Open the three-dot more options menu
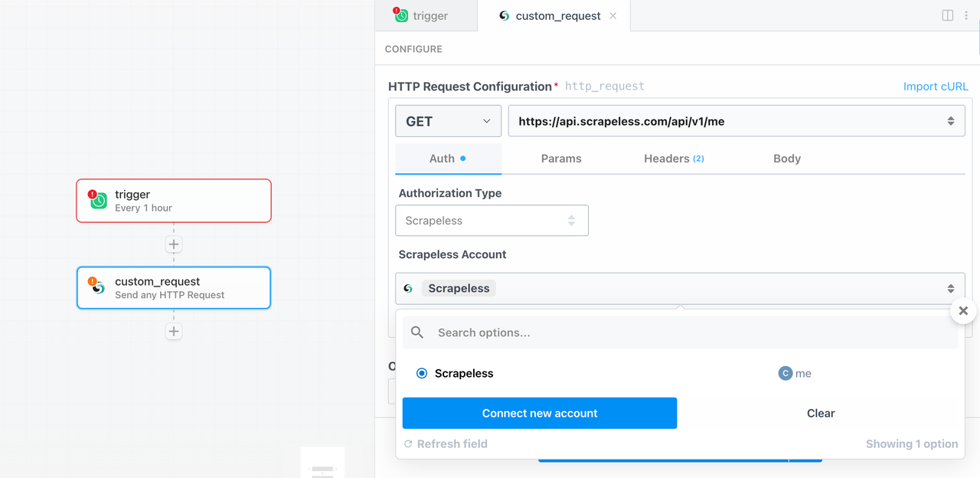Screen dimensions: 980x478 point(966,15)
